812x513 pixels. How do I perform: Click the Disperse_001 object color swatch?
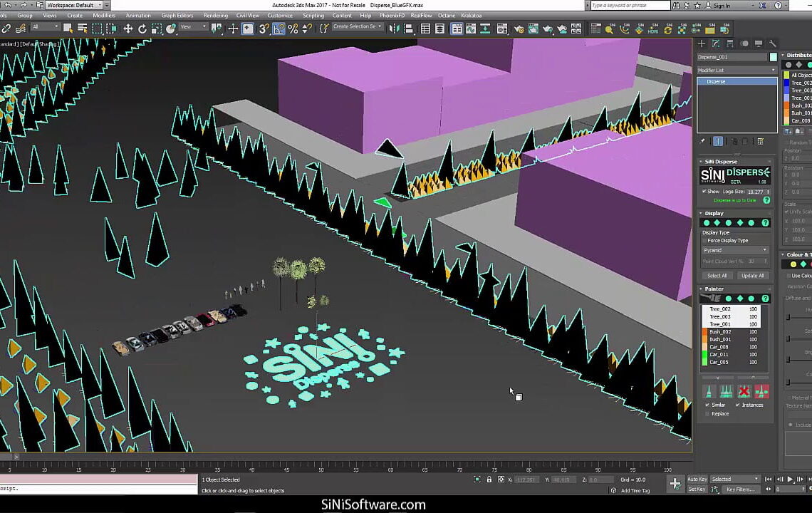[773, 57]
